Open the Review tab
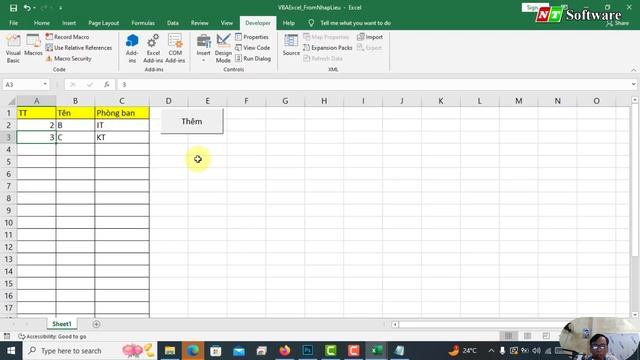This screenshot has height=360, width=640. tap(200, 23)
